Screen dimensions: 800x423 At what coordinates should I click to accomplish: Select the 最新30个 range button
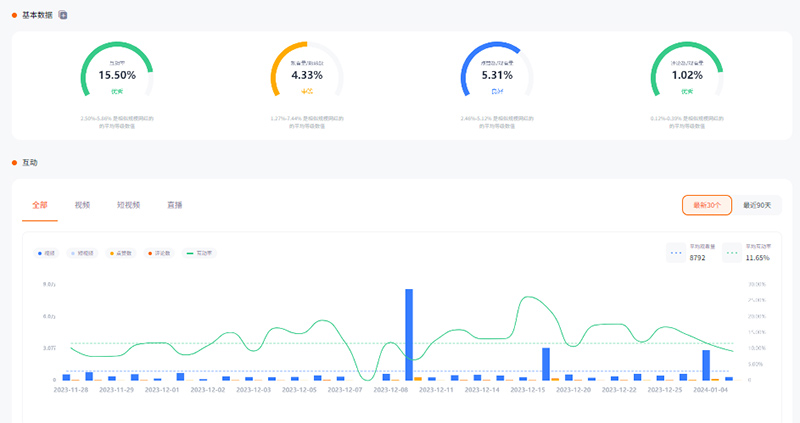pyautogui.click(x=706, y=205)
